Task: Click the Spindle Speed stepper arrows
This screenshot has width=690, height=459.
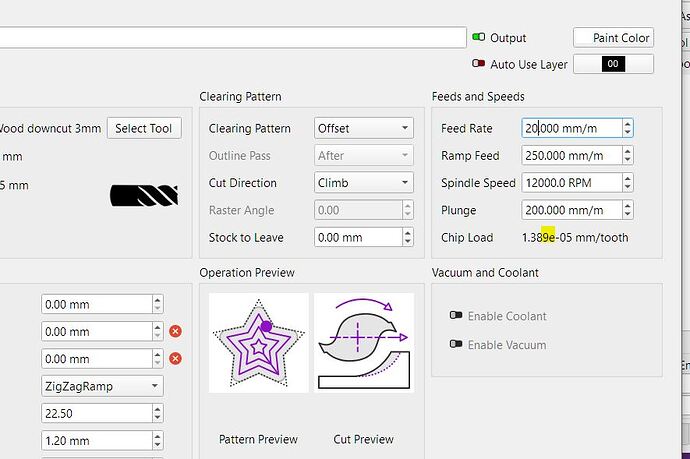Action: (627, 183)
